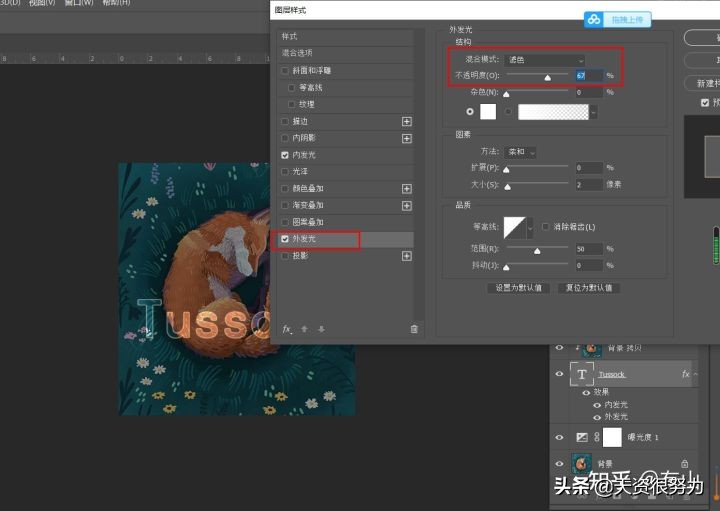Image resolution: width=720 pixels, height=511 pixels.
Task: Enable the 投影 drop shadow checkbox
Action: 285,256
